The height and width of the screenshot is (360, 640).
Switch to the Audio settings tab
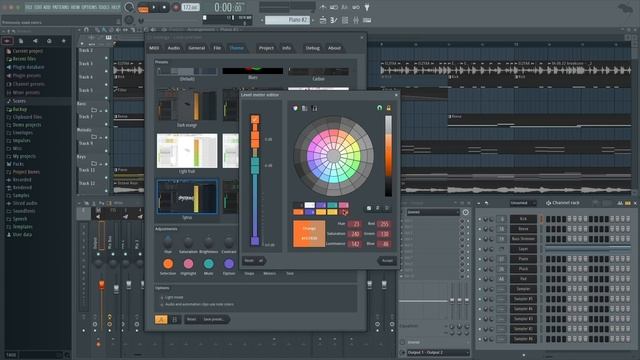(174, 48)
